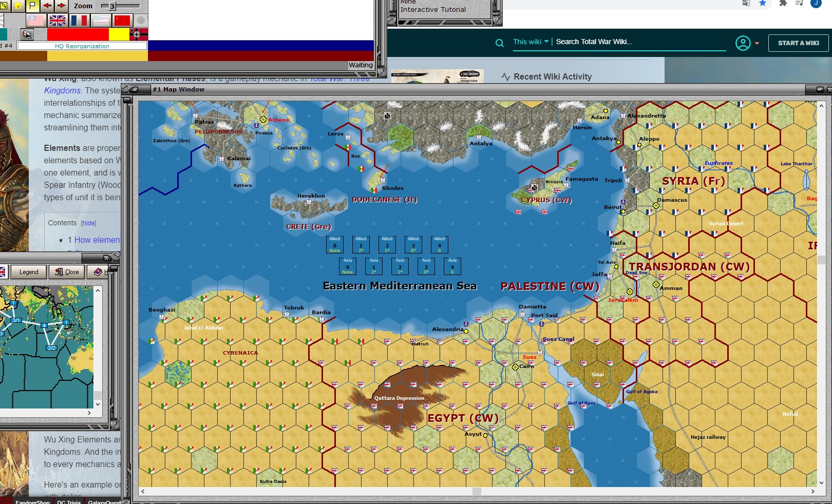Open the browser profile avatar
The image size is (832, 504).
coord(816,3)
